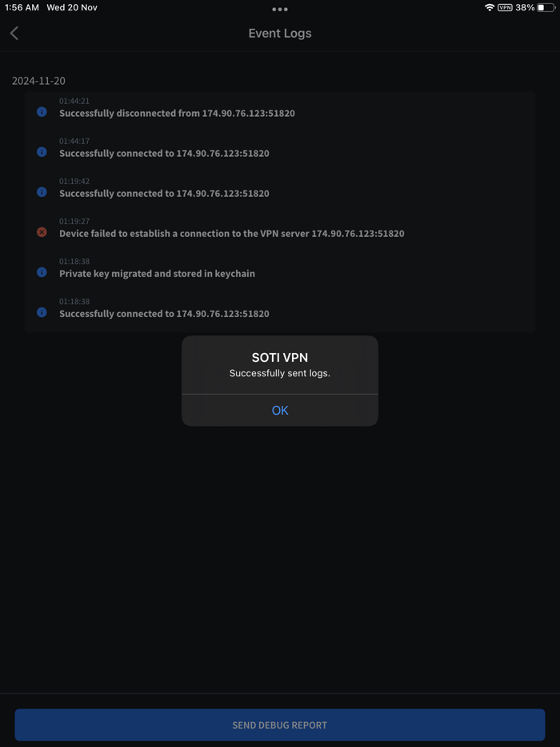Viewport: 560px width, 747px height.
Task: Click the back arrow on Event Logs screen
Action: [14, 33]
